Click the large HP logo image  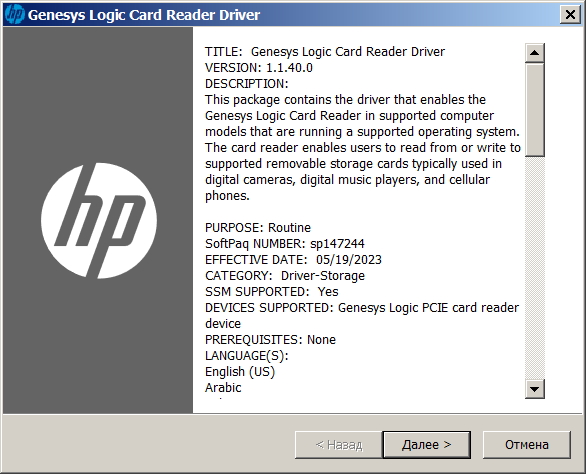99,221
